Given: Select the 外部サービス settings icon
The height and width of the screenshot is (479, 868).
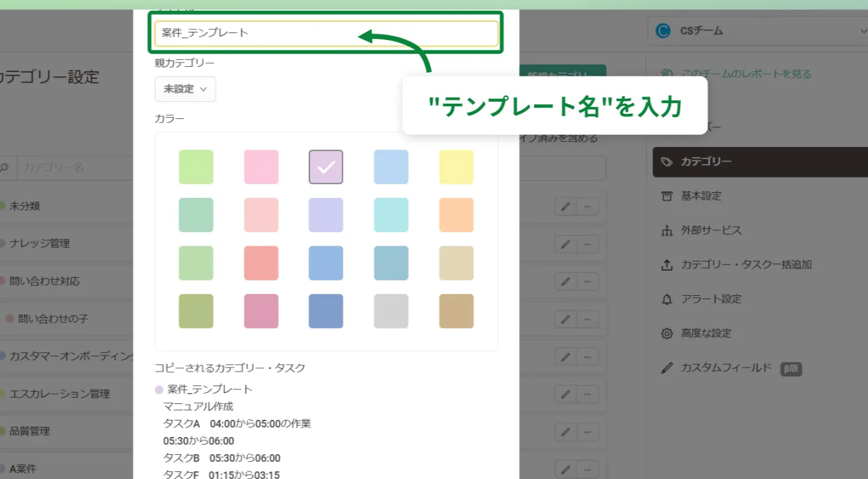Looking at the screenshot, I should click(667, 230).
